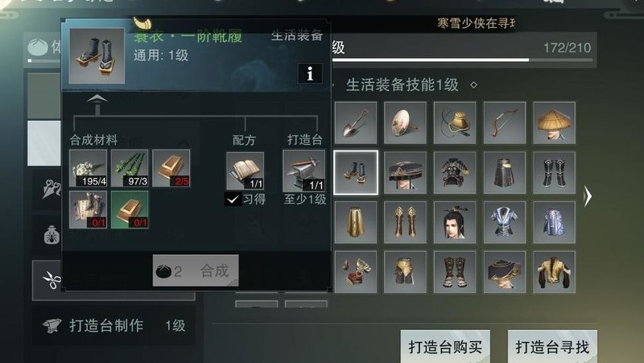Select the shovel equipment icon
644x363 pixels.
tap(356, 123)
